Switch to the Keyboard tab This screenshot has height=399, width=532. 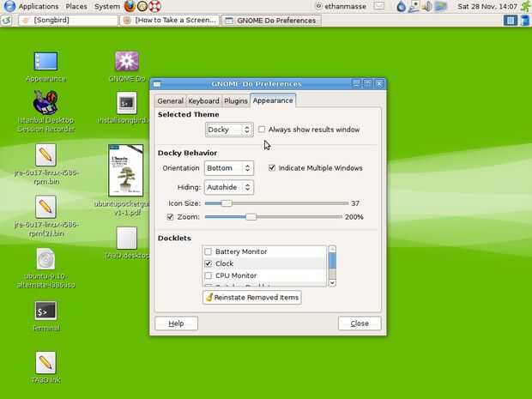[203, 100]
